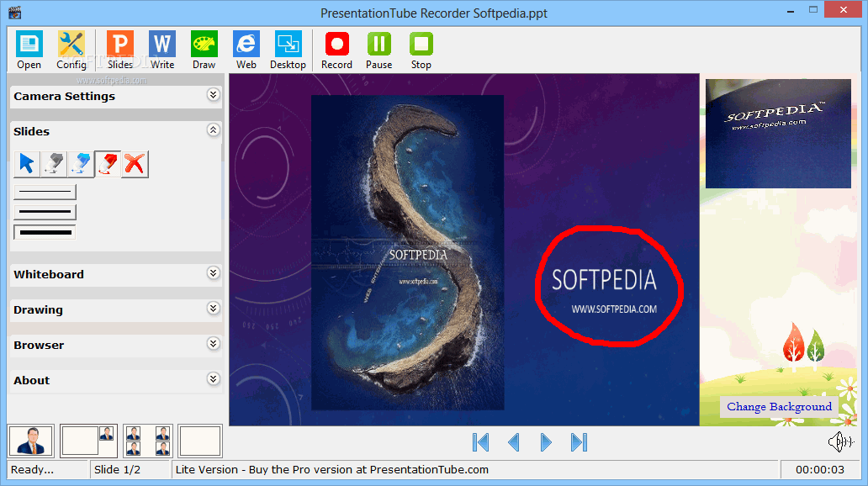Open a presentation file with Open

click(29, 50)
